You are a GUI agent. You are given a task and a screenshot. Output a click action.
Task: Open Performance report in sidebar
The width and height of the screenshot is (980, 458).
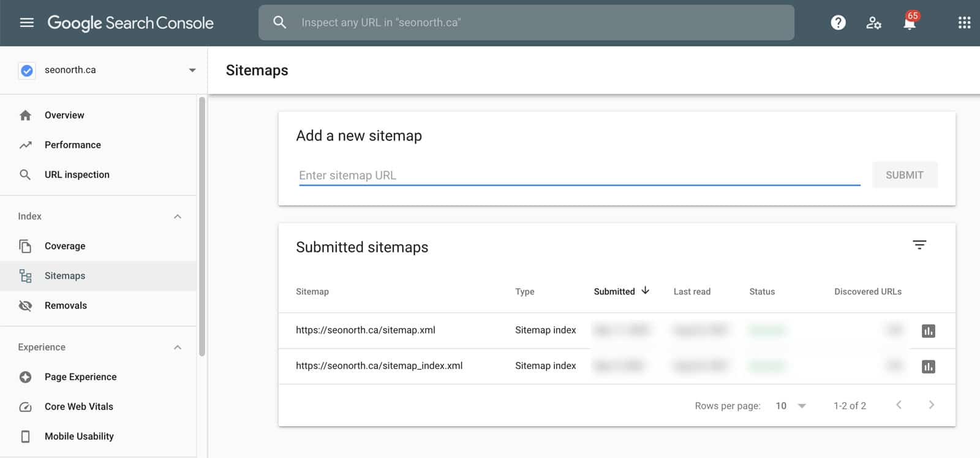pyautogui.click(x=98, y=145)
